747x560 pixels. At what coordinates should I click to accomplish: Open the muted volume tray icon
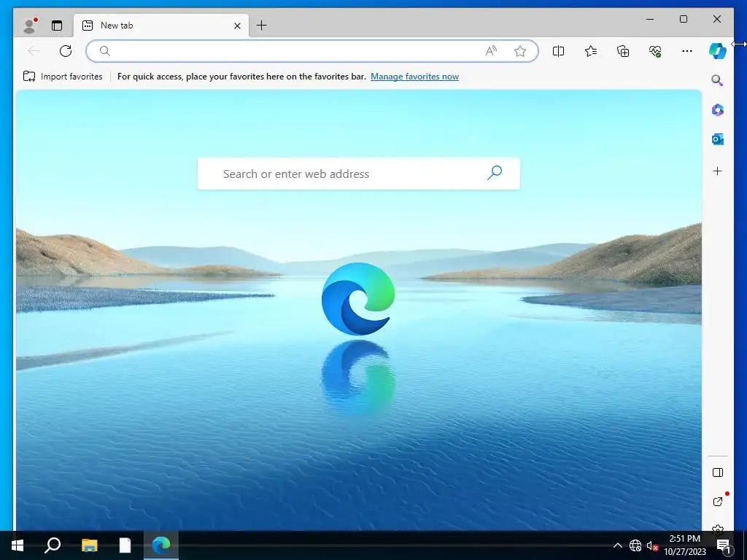click(x=652, y=545)
